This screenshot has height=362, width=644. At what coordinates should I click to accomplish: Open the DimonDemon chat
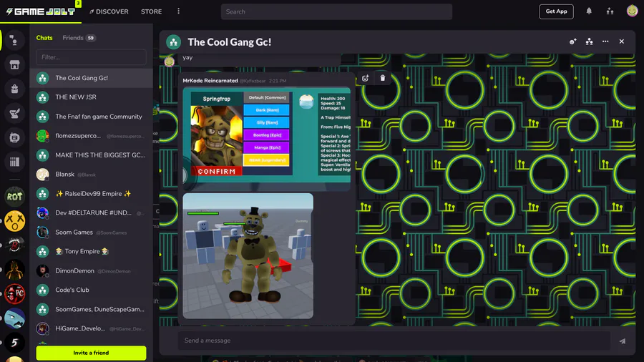pos(91,271)
